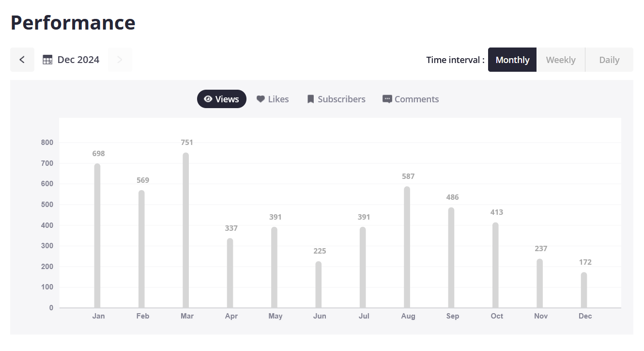Image resolution: width=644 pixels, height=351 pixels.
Task: Select the January bar with 698 views
Action: [x=97, y=236]
